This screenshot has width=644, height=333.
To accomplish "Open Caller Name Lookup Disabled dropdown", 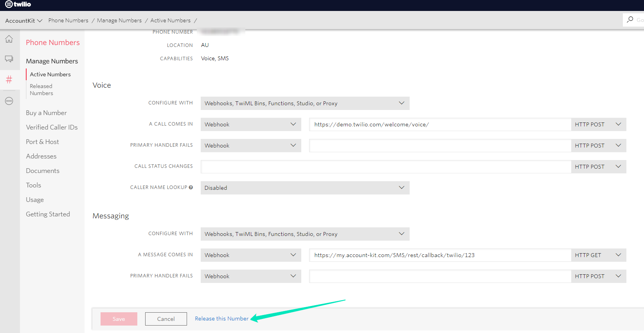I will pos(305,188).
